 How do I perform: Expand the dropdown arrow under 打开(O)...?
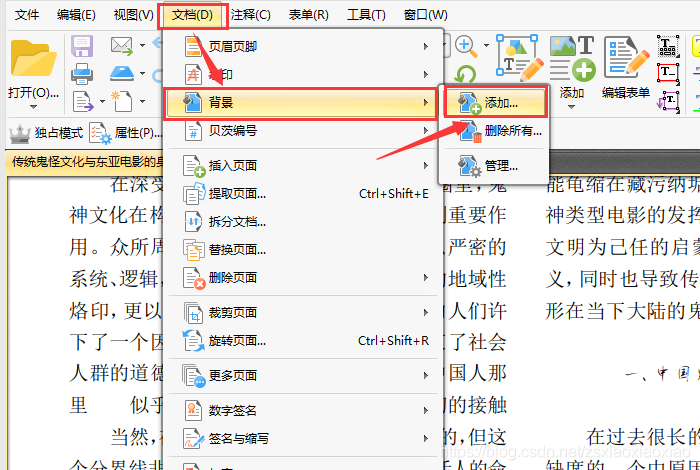point(33,107)
